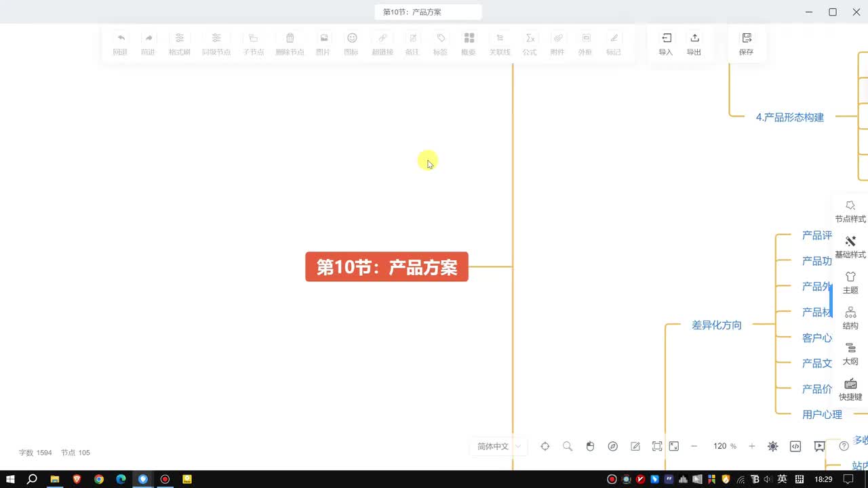
Task: Open the taskbar search magnifier
Action: point(32,479)
